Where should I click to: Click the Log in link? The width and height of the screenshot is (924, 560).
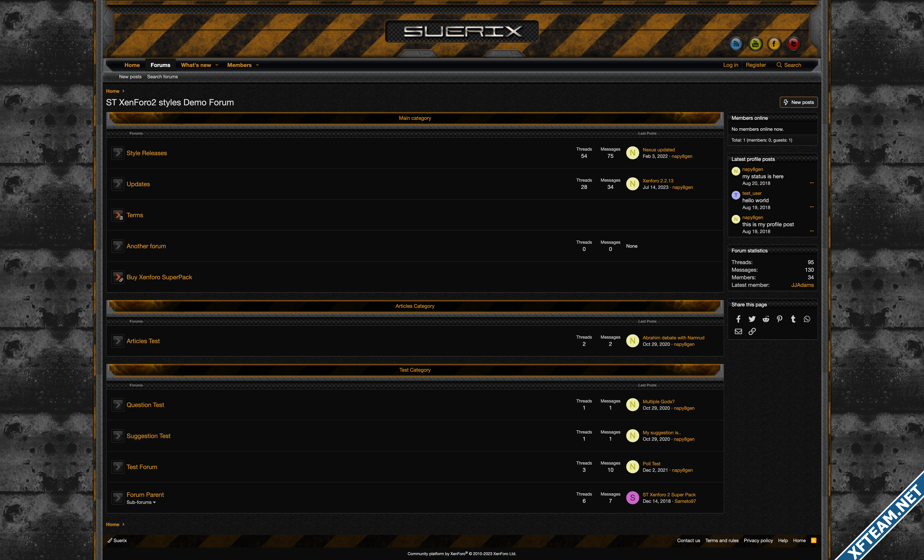point(731,65)
